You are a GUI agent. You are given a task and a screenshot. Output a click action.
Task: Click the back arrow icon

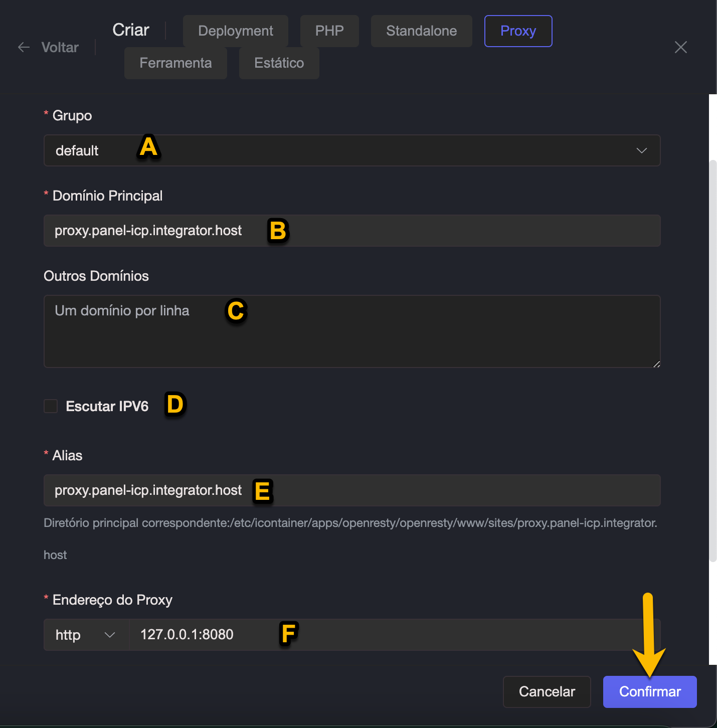(24, 47)
